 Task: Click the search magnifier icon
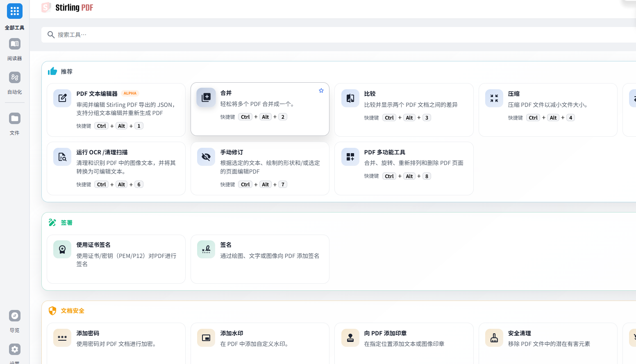click(51, 35)
